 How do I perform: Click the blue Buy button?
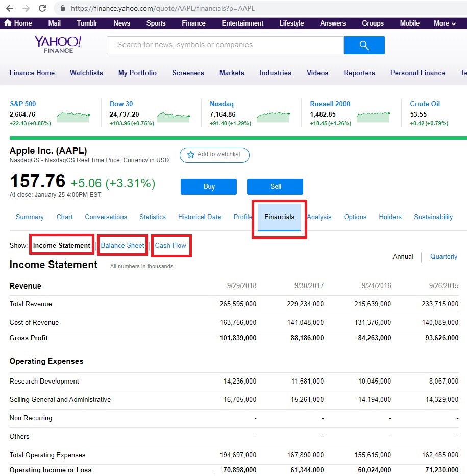click(209, 186)
